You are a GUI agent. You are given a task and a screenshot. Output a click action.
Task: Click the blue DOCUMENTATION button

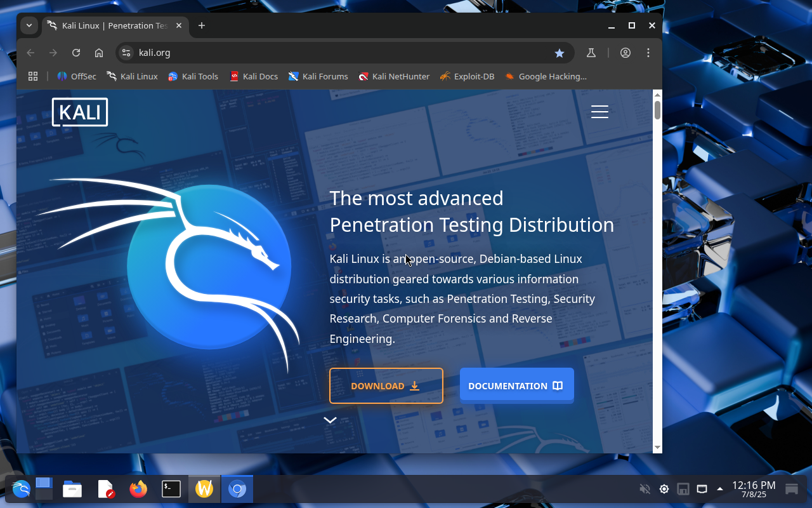coord(517,385)
